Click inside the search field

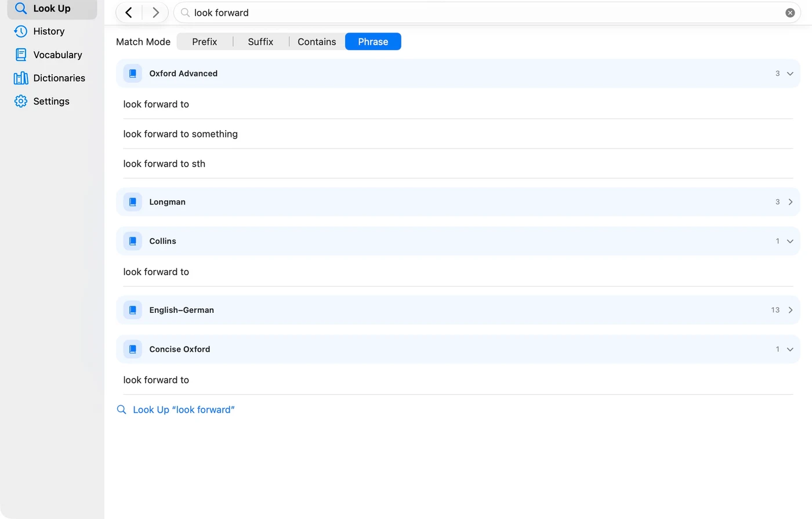click(x=487, y=13)
